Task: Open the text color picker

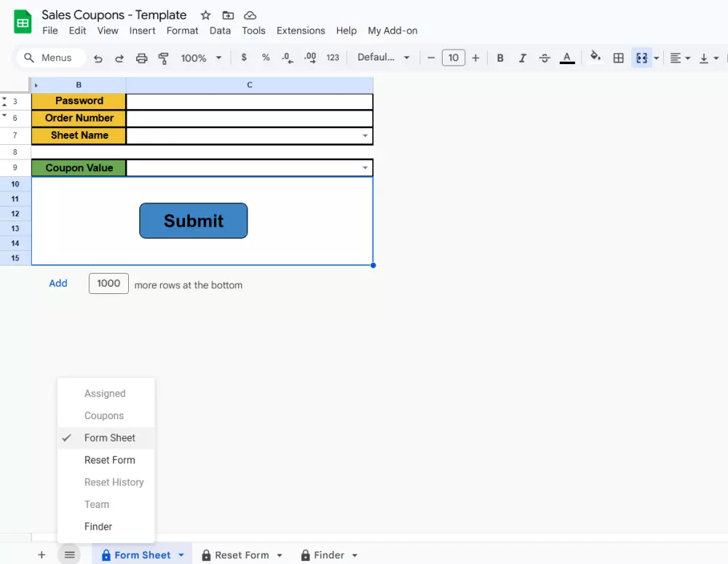Action: pos(568,57)
